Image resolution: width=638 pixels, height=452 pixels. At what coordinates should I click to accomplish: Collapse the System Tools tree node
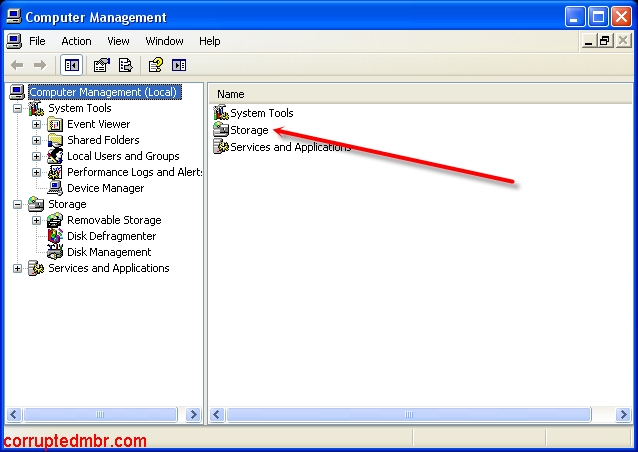click(17, 108)
